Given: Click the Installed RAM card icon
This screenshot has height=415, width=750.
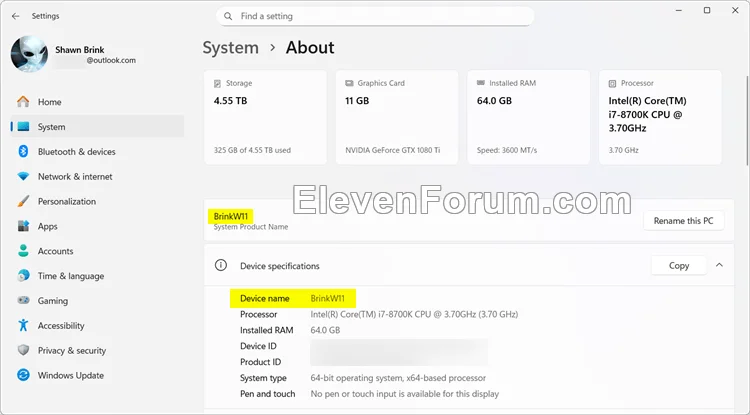Looking at the screenshot, I should pyautogui.click(x=481, y=83).
